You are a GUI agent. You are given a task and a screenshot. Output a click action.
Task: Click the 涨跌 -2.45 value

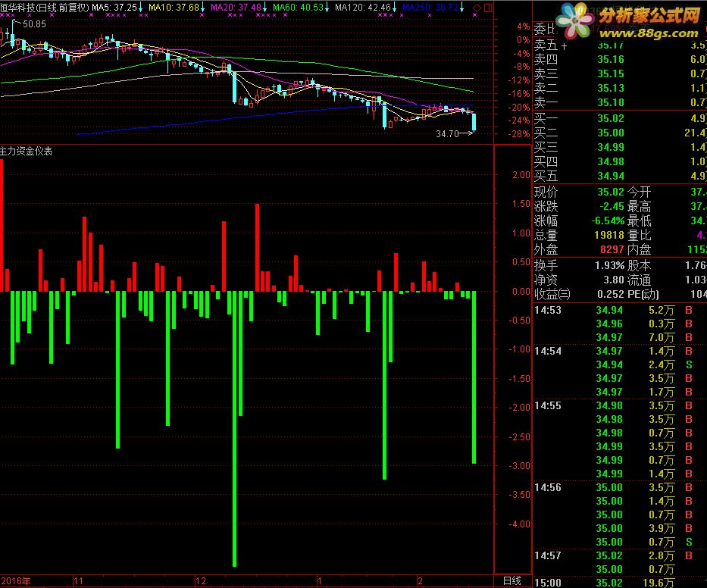612,207
